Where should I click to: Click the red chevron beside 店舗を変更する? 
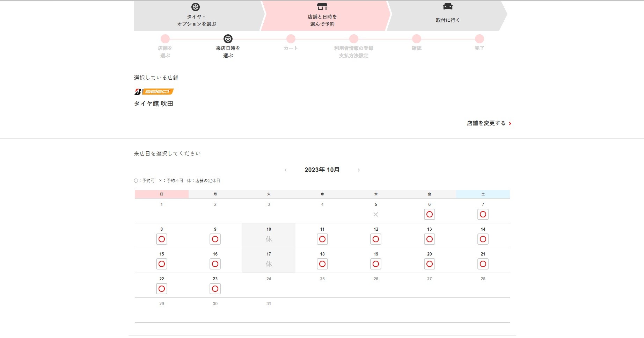click(510, 123)
